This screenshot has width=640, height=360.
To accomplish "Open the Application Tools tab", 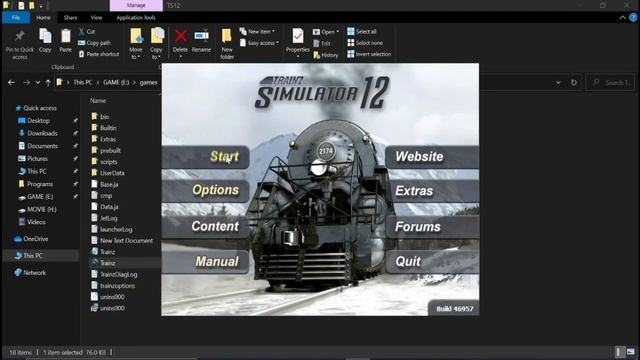I will [x=136, y=18].
